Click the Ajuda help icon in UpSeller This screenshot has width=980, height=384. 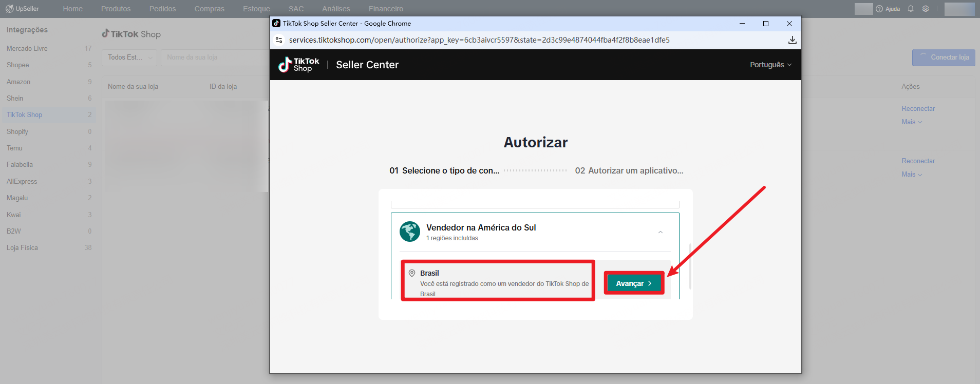(879, 9)
